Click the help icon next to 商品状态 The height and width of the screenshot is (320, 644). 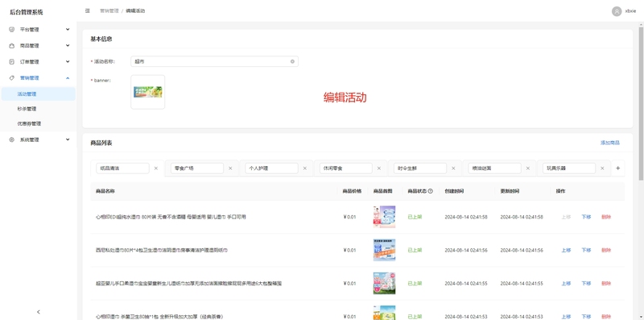tap(431, 191)
